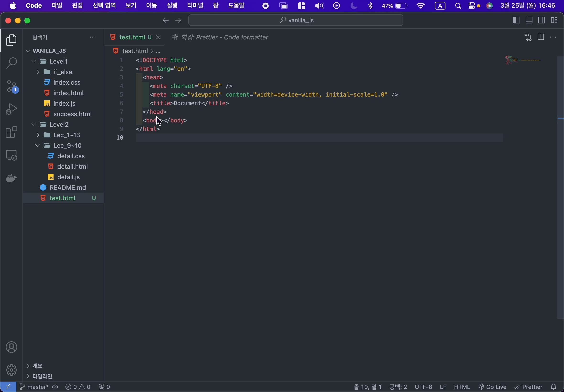This screenshot has height=392, width=564.
Task: Split the editor to the right
Action: point(541,37)
